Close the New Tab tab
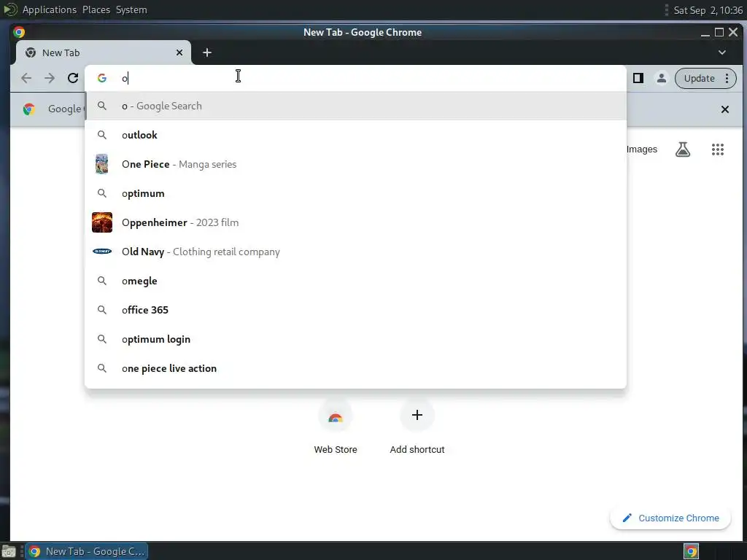 [179, 52]
